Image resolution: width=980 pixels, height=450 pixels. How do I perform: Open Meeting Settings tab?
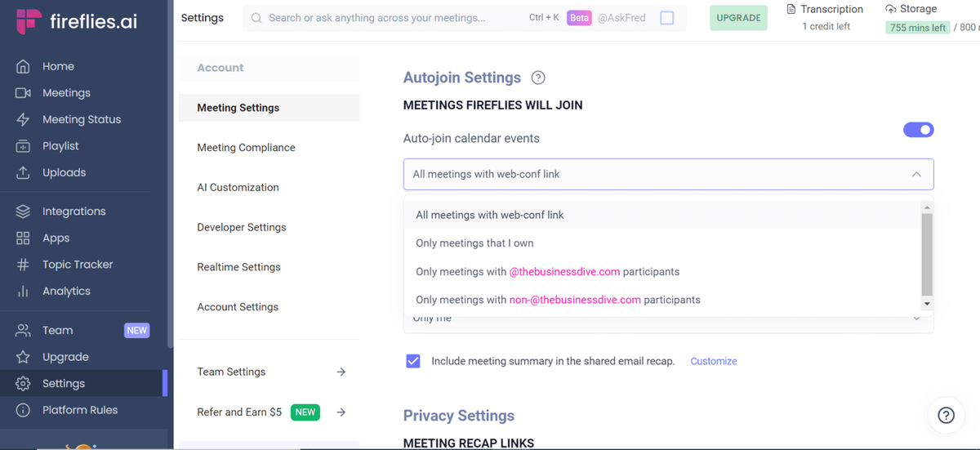click(x=269, y=108)
